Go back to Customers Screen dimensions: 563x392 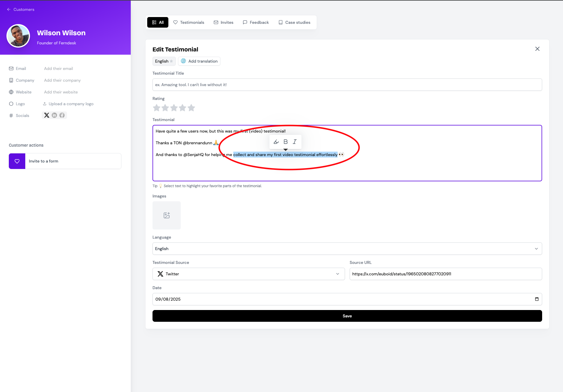point(21,9)
